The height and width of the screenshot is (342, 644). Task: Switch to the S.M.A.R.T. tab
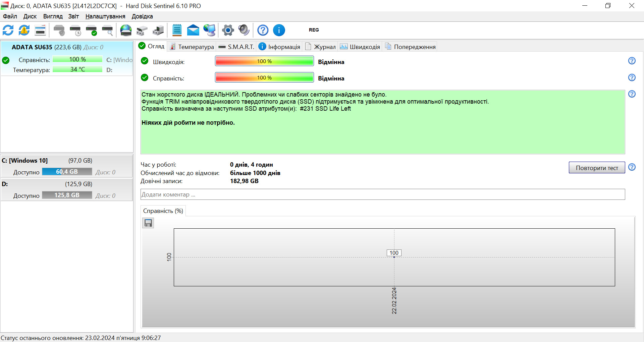click(236, 47)
